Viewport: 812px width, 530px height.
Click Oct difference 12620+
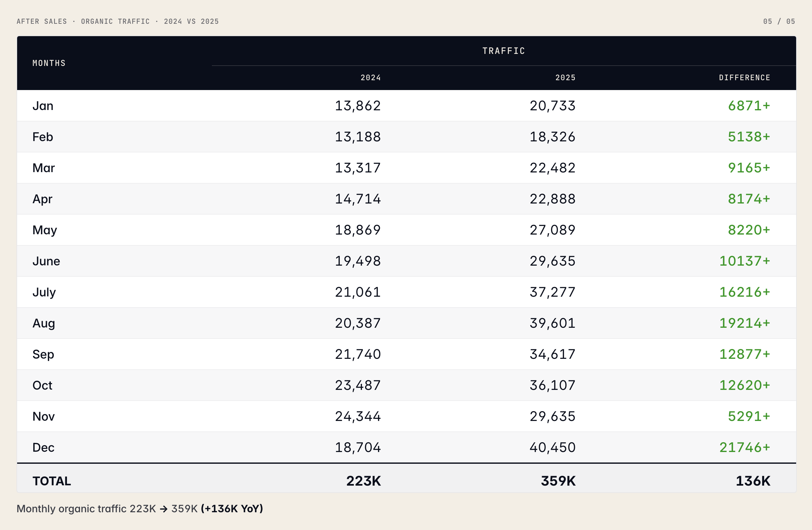744,385
